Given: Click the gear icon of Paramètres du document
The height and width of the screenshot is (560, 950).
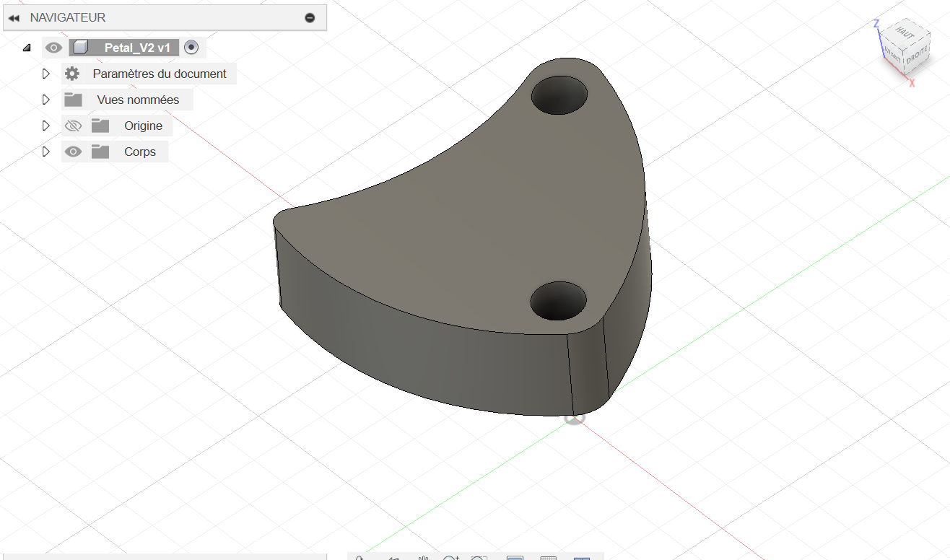Looking at the screenshot, I should tap(71, 74).
